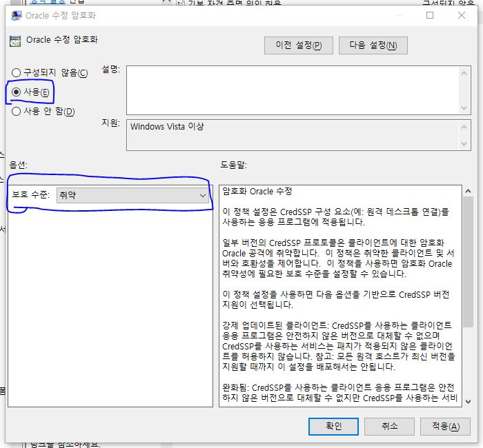Screen dimensions: 483x448
Task: Click the help panel scroll-up arrow
Action: pyautogui.click(x=469, y=191)
